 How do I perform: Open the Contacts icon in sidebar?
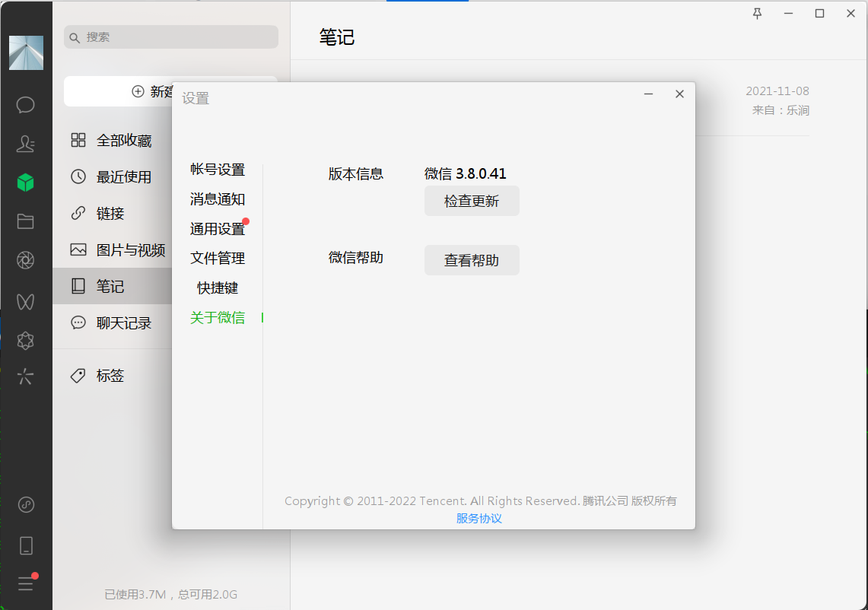coord(26,144)
